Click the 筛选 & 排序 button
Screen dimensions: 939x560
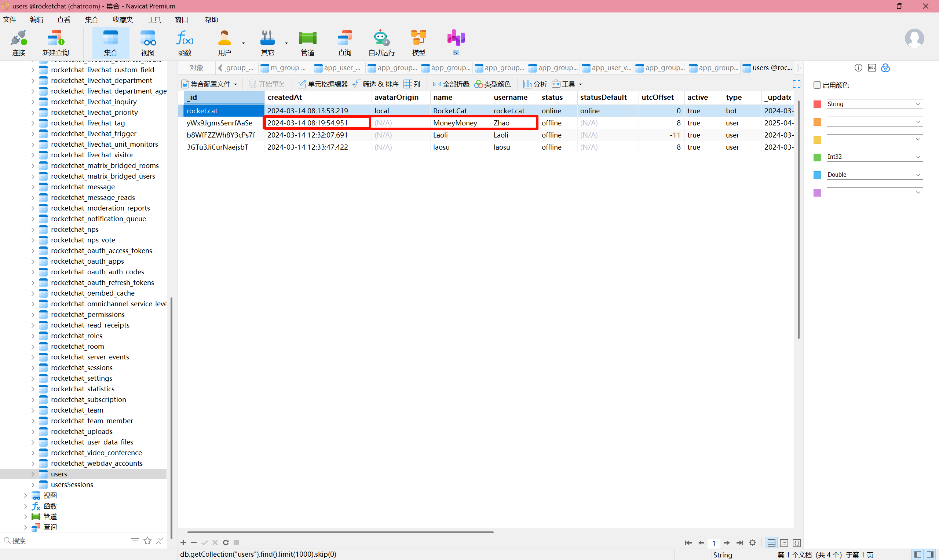[376, 84]
